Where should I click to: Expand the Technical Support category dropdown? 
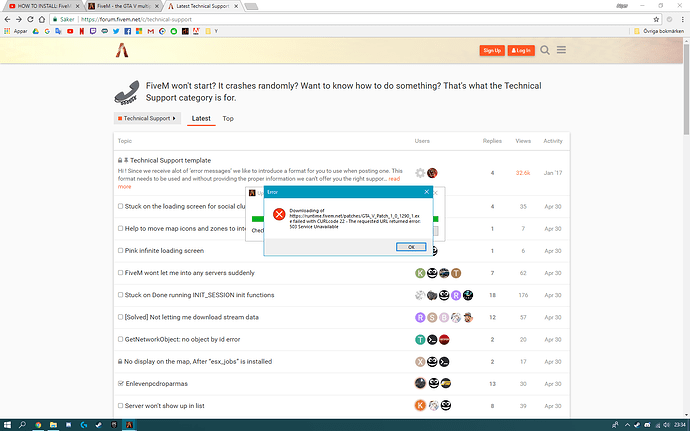coord(147,118)
